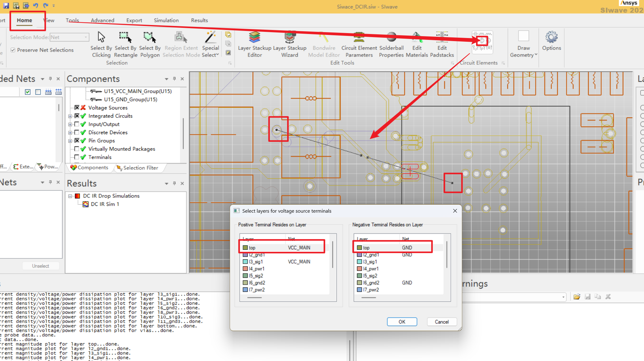Image resolution: width=644 pixels, height=361 pixels.
Task: Open the Selection Mode dropdown
Action: [86, 37]
